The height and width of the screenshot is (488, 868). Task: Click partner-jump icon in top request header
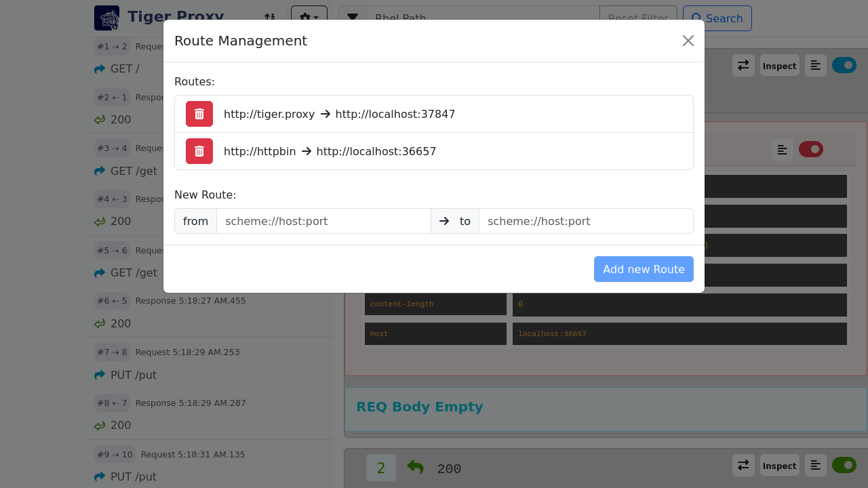pos(743,66)
